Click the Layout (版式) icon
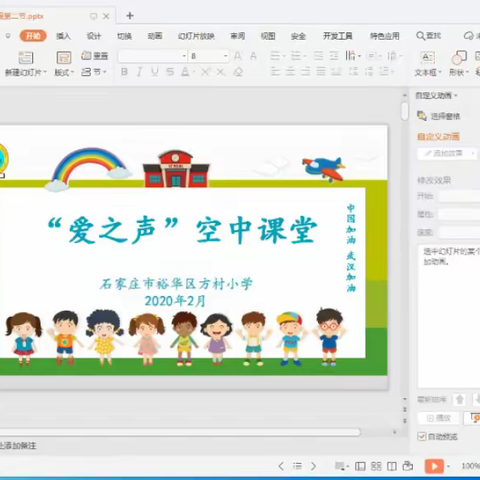This screenshot has height=480, width=480. [x=63, y=58]
